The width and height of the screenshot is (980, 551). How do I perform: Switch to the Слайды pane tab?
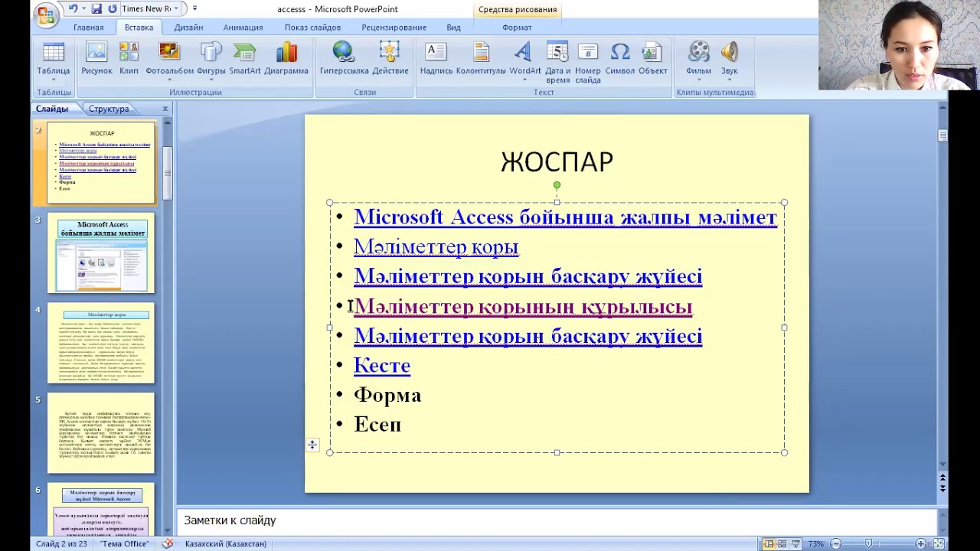tap(52, 109)
